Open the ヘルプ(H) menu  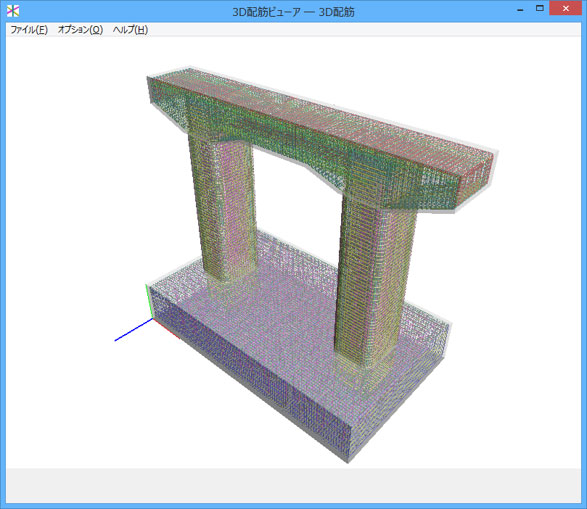click(130, 30)
